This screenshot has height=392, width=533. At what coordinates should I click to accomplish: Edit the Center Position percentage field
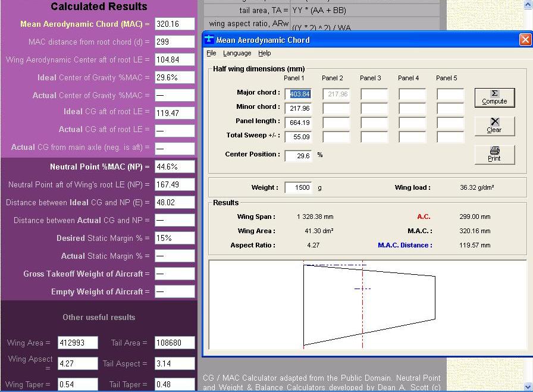pos(298,156)
